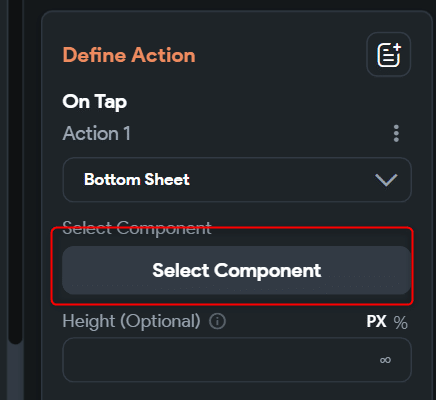Switch height unit to percent
Image resolution: width=436 pixels, height=400 pixels.
click(x=400, y=322)
